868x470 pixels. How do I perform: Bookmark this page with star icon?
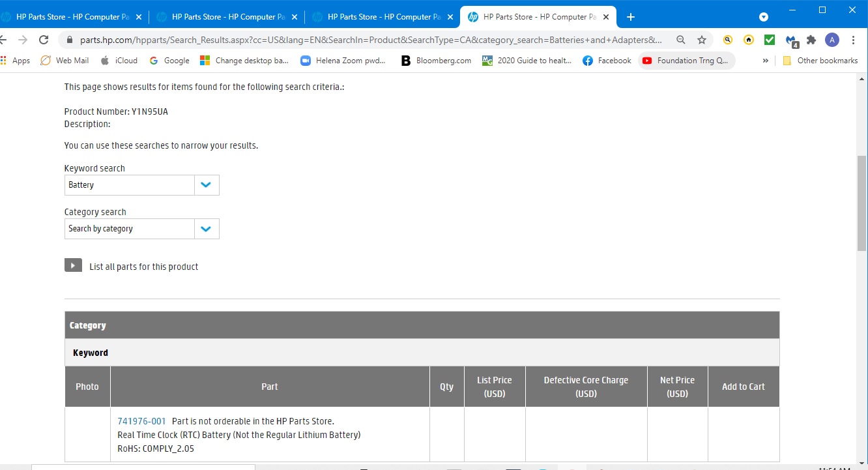702,40
